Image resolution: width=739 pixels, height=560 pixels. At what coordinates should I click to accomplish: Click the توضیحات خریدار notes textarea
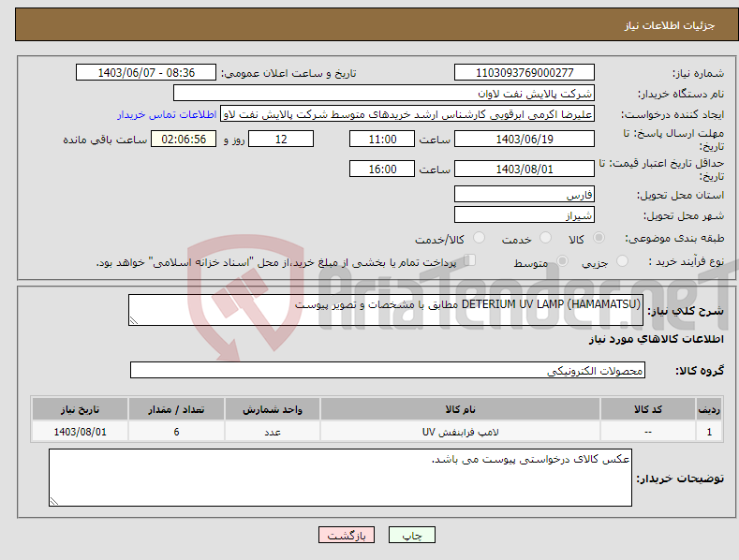click(340, 478)
